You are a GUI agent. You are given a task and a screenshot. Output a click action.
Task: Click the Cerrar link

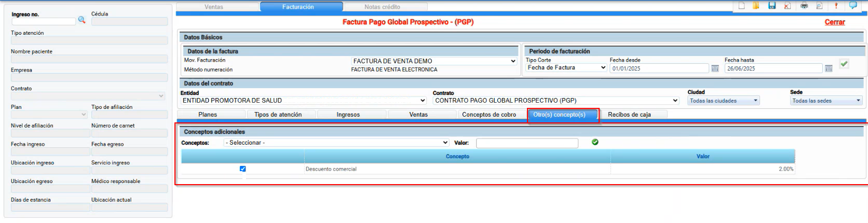pyautogui.click(x=835, y=22)
